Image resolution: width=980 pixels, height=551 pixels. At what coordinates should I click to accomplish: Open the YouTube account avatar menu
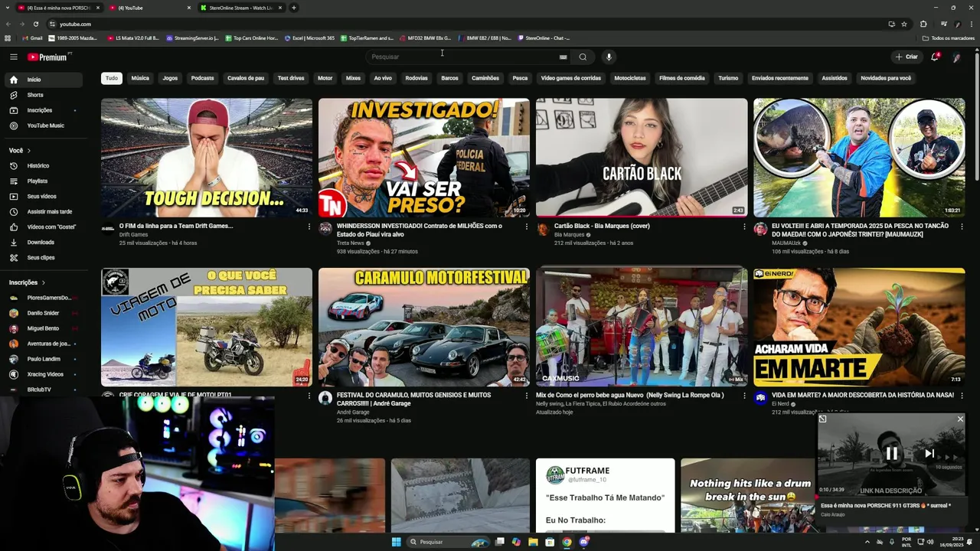pos(956,57)
